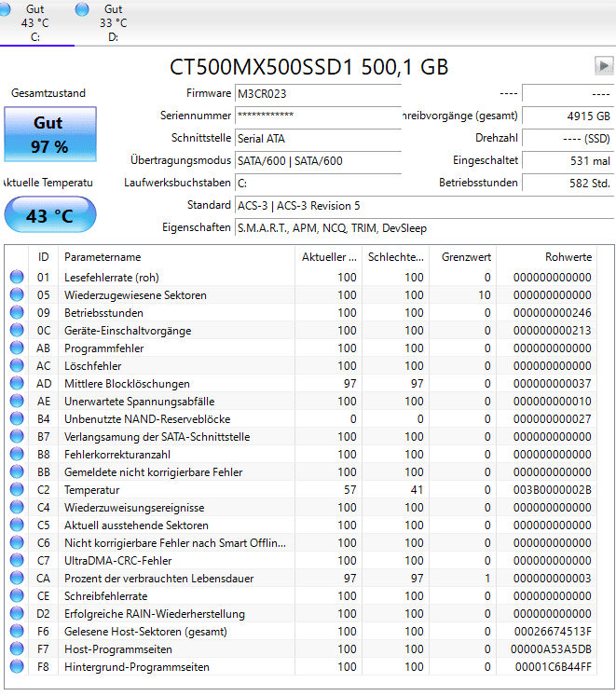
Task: Select drive C: tab at 43 °C
Action: point(34,22)
